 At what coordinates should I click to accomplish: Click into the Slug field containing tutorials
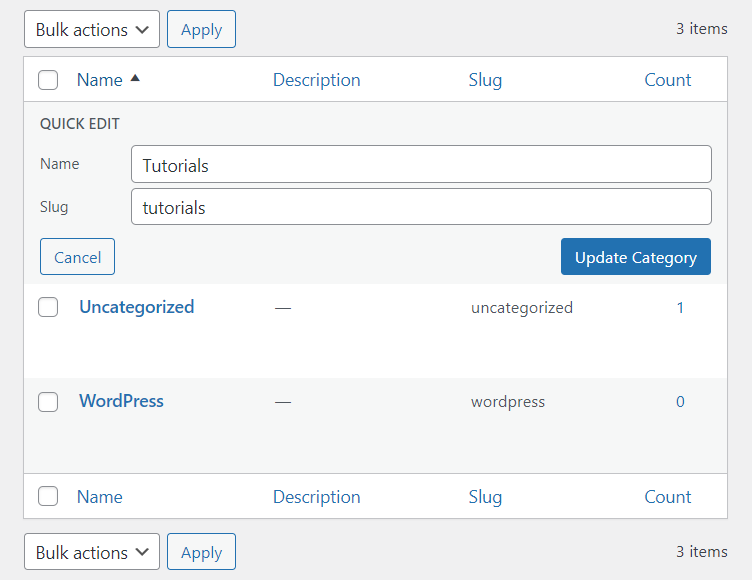tap(421, 208)
